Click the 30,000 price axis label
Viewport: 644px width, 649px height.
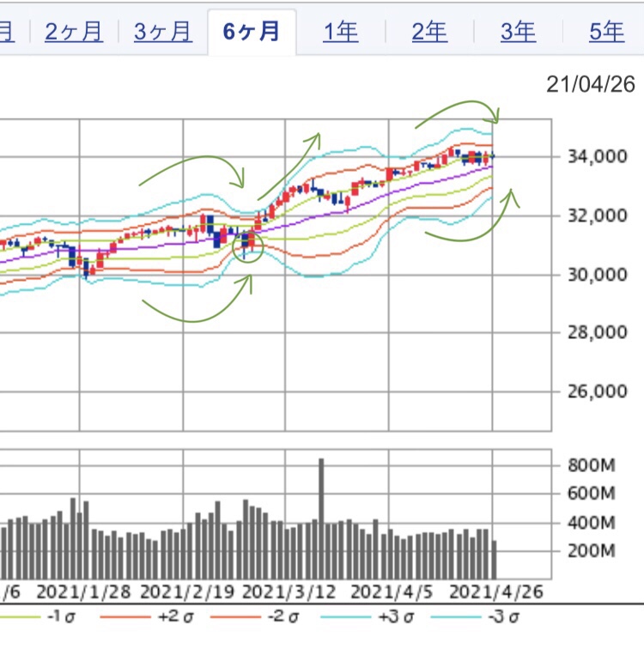598,275
